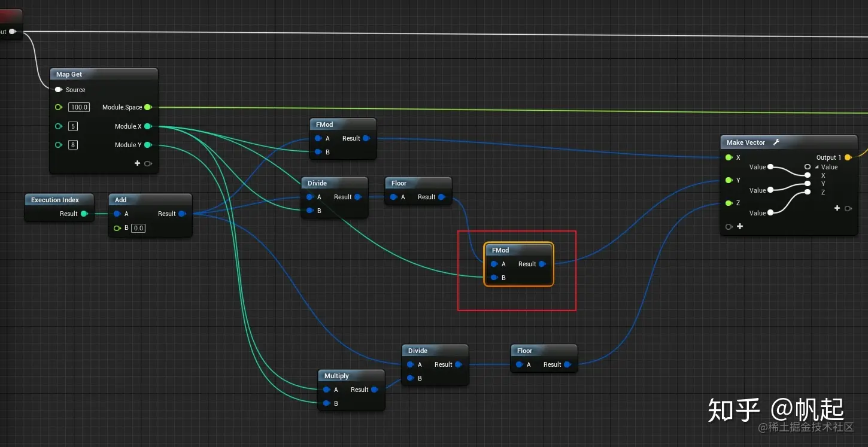Click B pin of Divide wired from Multiply
The width and height of the screenshot is (868, 447).
coord(410,378)
